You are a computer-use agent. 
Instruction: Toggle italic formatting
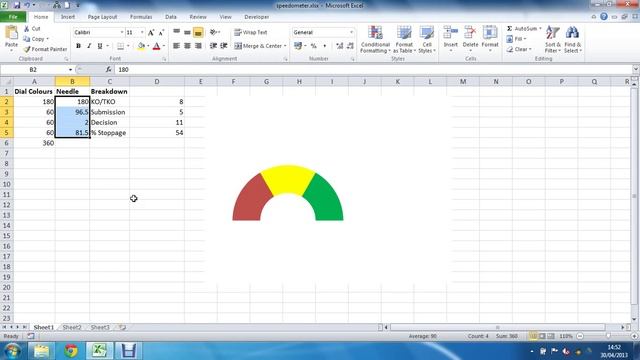point(89,46)
